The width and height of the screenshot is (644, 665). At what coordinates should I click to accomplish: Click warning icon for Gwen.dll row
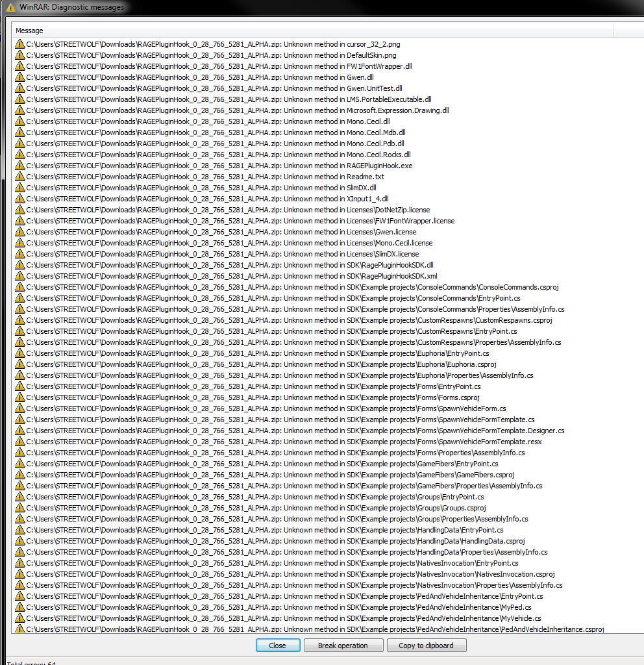tap(19, 77)
